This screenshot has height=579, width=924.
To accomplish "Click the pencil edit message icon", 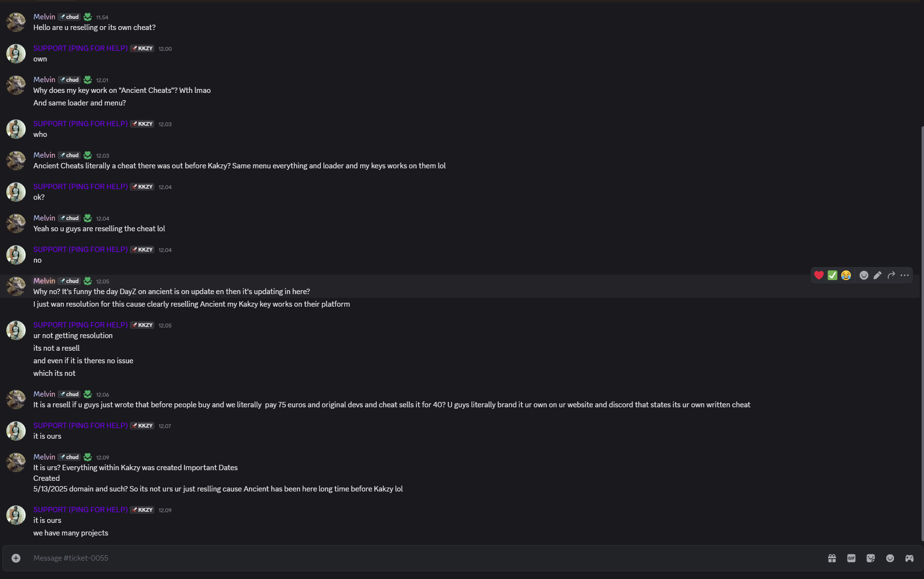I will [877, 275].
